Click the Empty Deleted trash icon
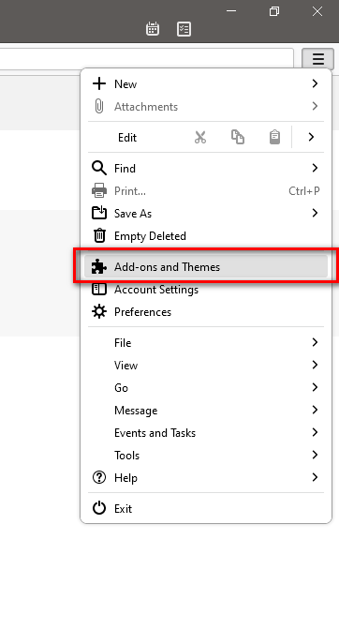Viewport: 339px width, 644px height. click(x=99, y=235)
